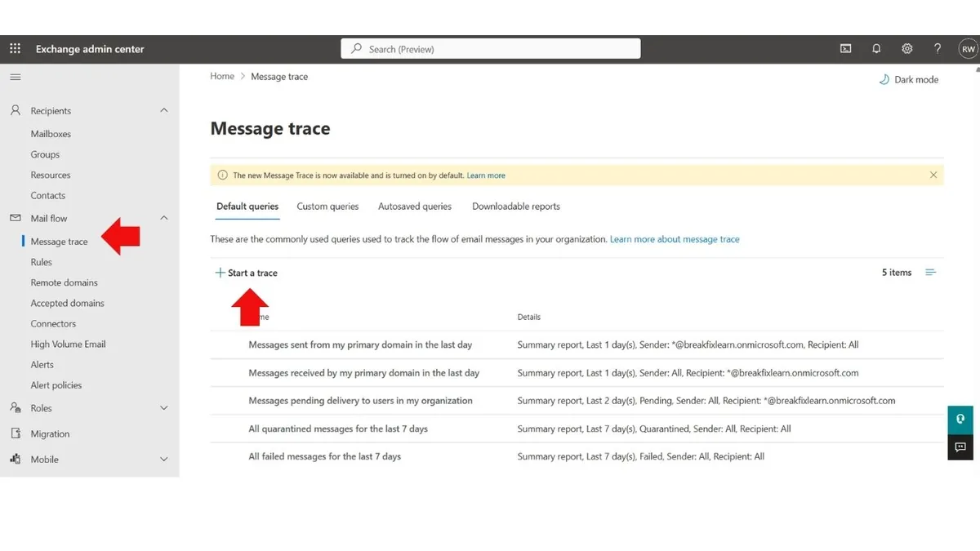The width and height of the screenshot is (980, 551).
Task: Click the Cloud Shell terminal icon
Action: [846, 49]
